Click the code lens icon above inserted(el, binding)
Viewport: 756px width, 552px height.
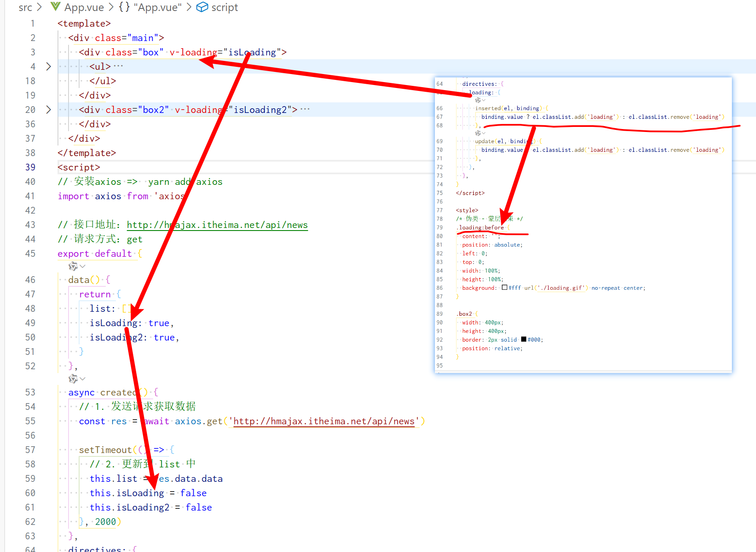click(x=478, y=100)
